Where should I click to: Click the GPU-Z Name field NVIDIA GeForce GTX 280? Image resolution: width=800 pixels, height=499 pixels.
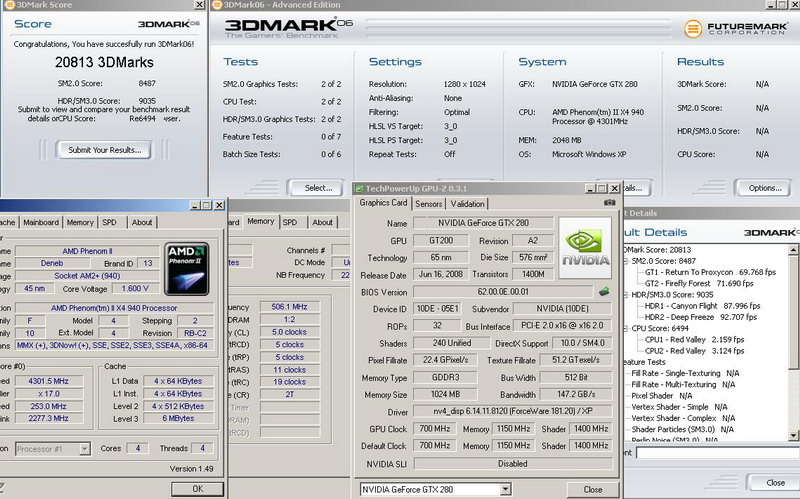483,223
